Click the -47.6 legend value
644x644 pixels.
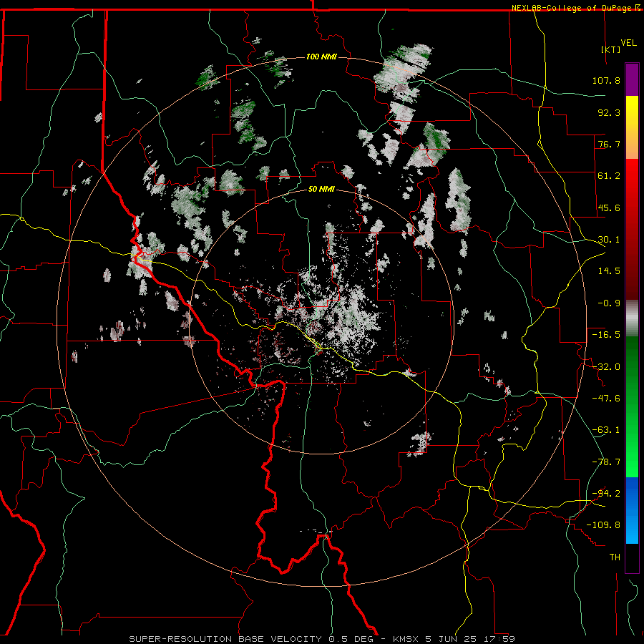click(x=606, y=399)
